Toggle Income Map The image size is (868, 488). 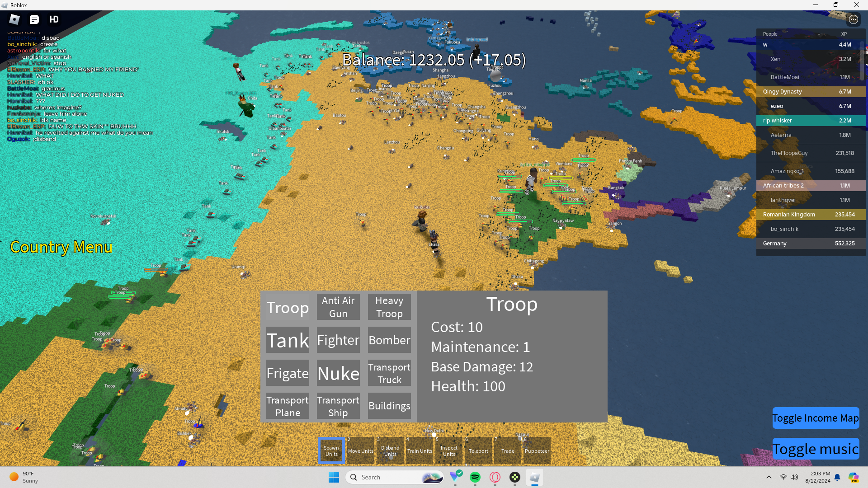pyautogui.click(x=815, y=418)
